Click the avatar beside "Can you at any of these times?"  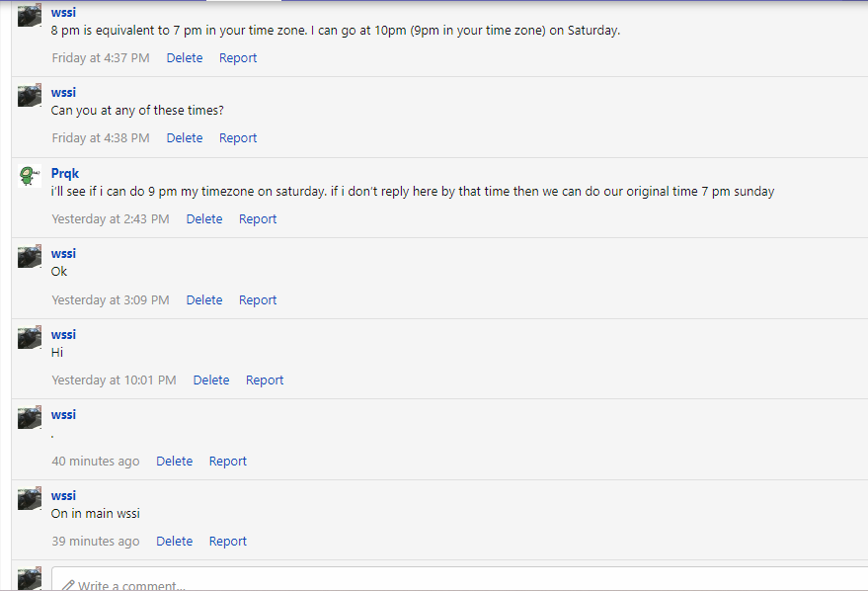(x=30, y=96)
